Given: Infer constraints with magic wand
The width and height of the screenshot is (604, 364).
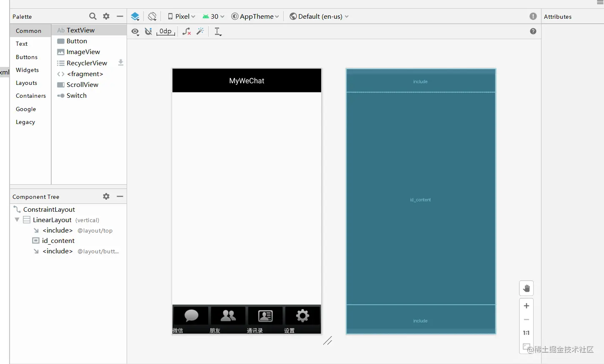Looking at the screenshot, I should coord(200,32).
